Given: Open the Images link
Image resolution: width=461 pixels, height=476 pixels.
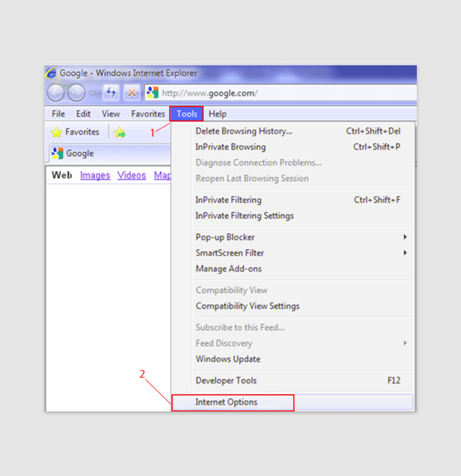Looking at the screenshot, I should click(x=95, y=175).
